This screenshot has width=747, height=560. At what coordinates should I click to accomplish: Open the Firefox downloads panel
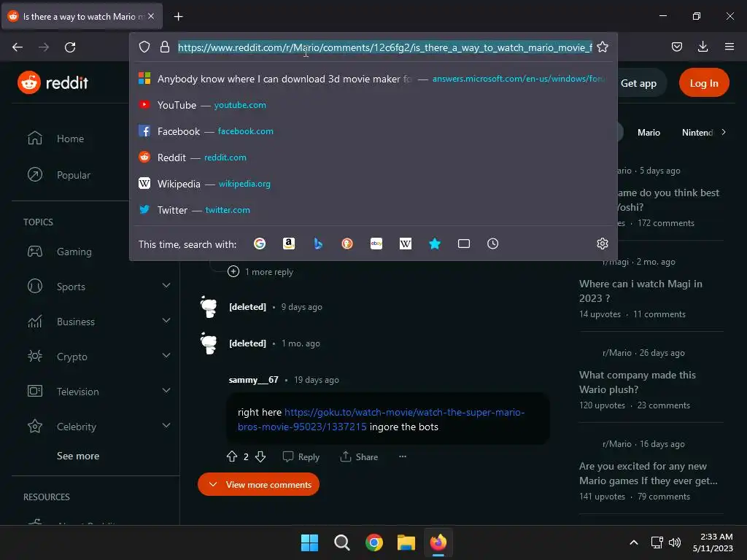(703, 47)
